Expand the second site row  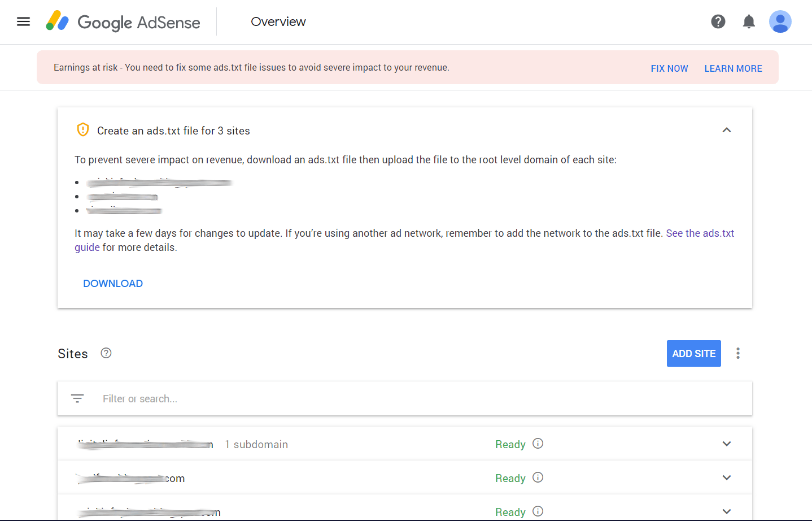click(727, 477)
